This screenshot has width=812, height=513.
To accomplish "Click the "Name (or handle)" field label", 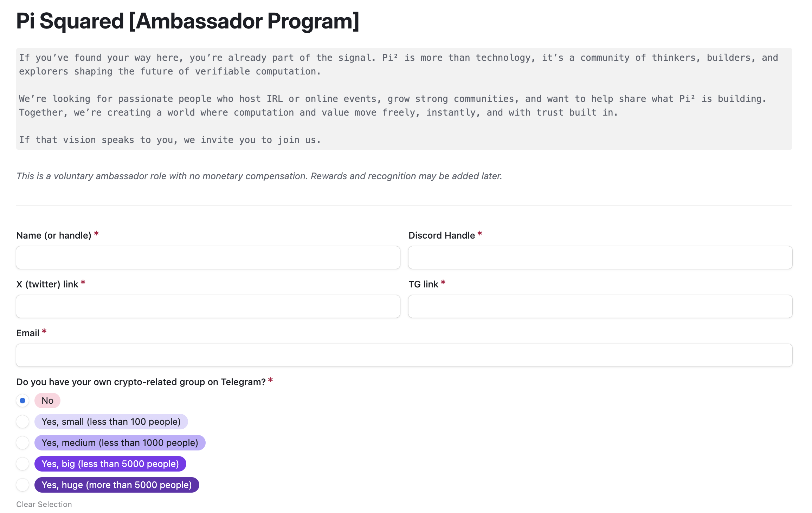I will [54, 235].
